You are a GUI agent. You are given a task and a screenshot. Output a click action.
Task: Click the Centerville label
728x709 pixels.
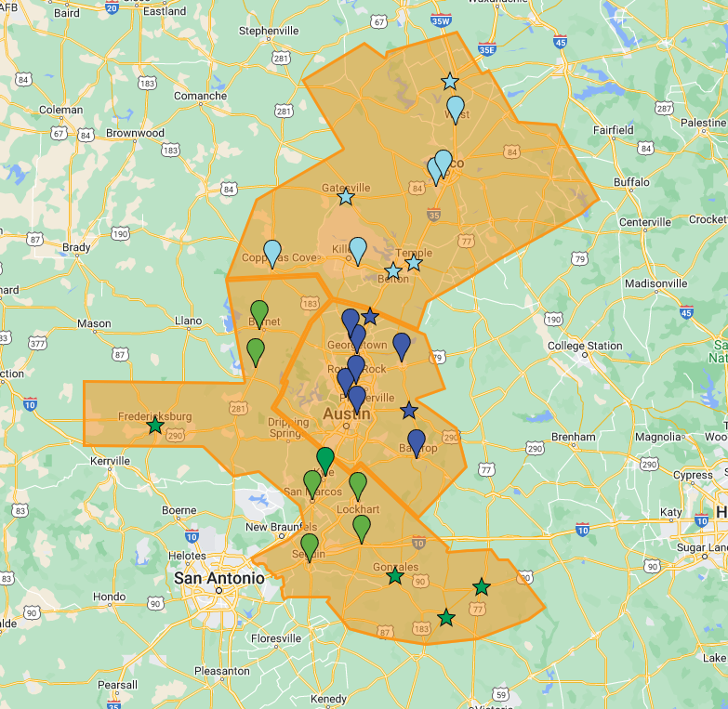[x=645, y=222]
